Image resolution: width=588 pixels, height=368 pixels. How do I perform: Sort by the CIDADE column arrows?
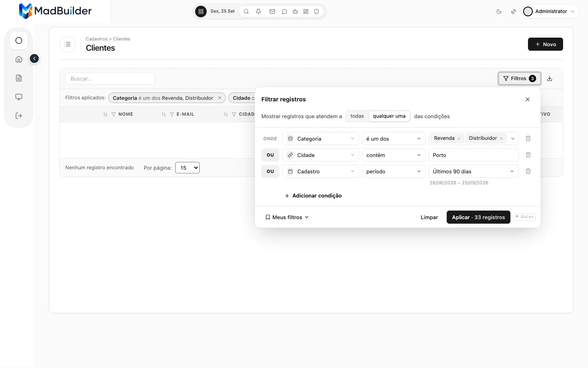226,114
